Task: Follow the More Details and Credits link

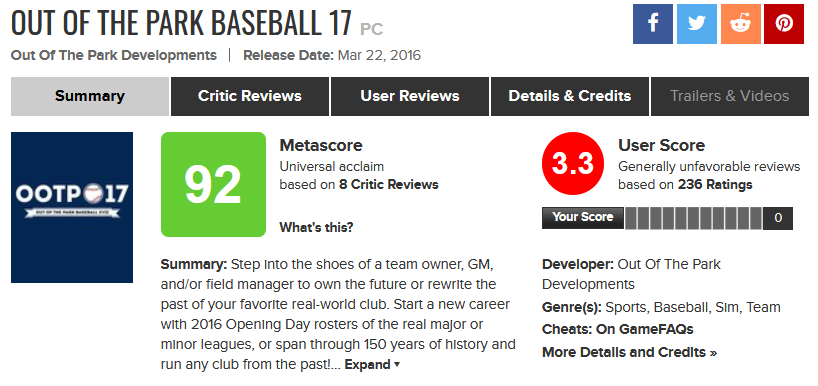Action: 630,352
